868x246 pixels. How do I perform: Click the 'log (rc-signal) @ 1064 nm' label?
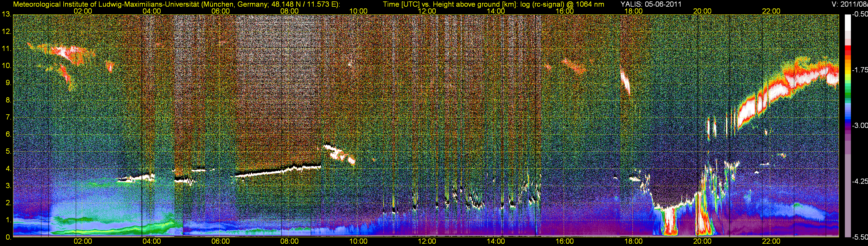click(562, 4)
